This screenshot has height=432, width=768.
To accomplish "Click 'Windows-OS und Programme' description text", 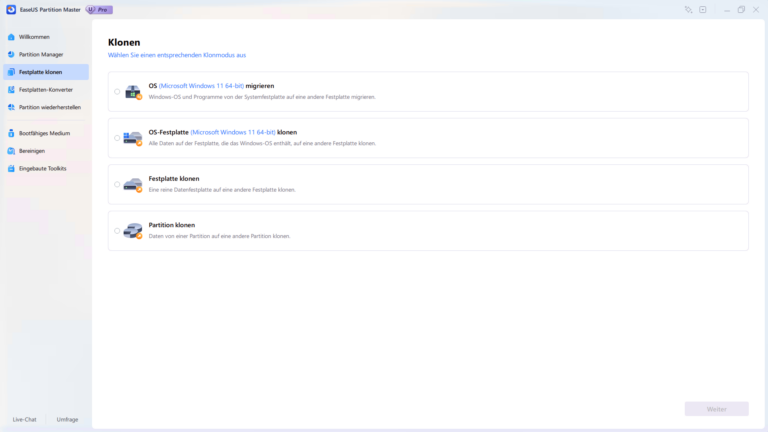I will coord(262,97).
